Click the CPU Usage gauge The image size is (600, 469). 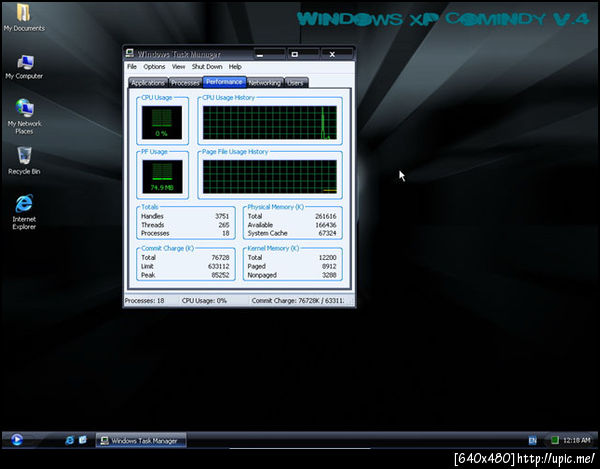click(162, 122)
